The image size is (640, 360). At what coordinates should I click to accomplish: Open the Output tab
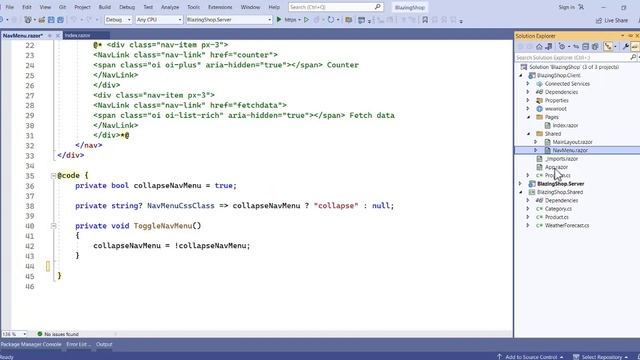[104, 344]
